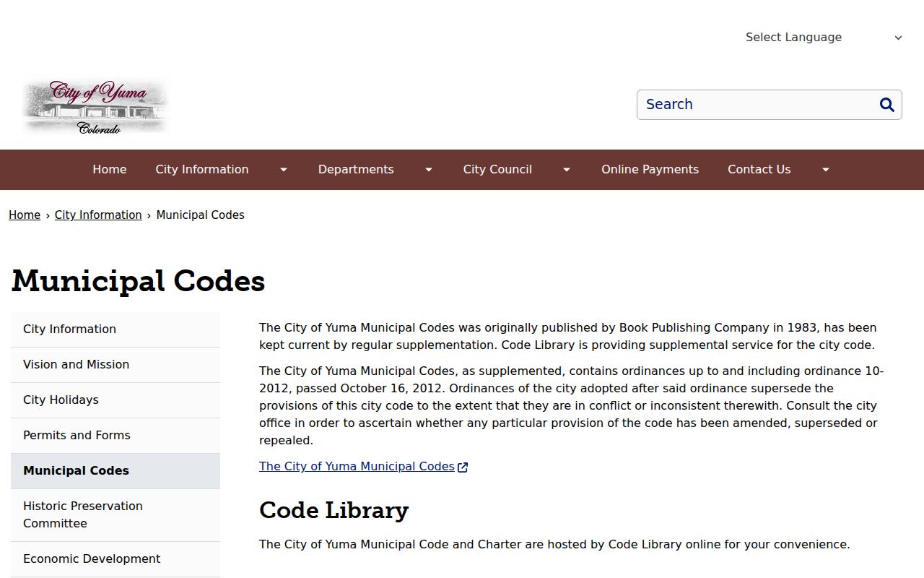Expand the Departments submenu arrow
Image resolution: width=924 pixels, height=578 pixels.
tap(429, 170)
